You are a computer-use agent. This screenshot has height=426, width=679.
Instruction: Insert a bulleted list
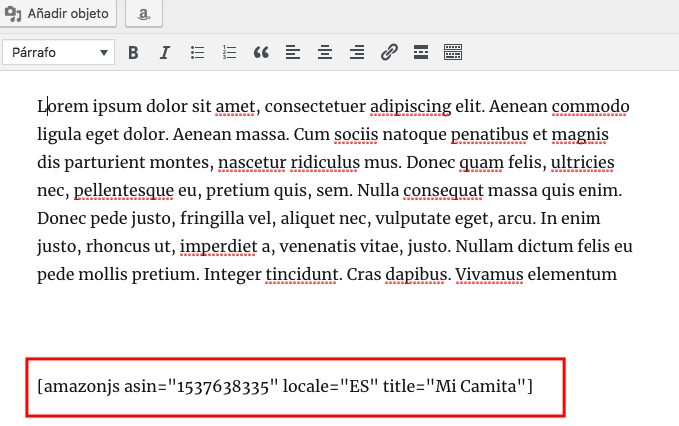(x=197, y=53)
